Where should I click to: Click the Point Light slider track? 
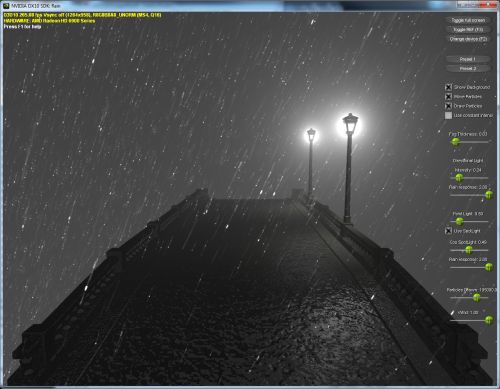469,221
